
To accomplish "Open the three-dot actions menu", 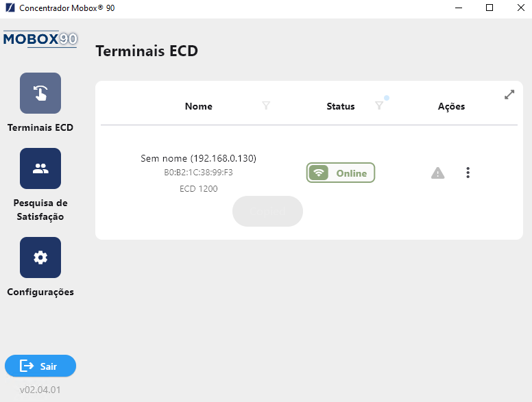I will [x=468, y=173].
